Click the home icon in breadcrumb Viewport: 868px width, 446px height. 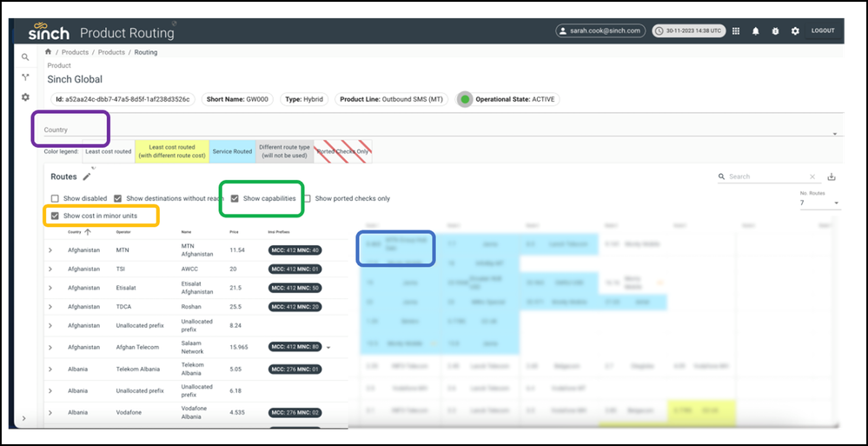tap(48, 52)
